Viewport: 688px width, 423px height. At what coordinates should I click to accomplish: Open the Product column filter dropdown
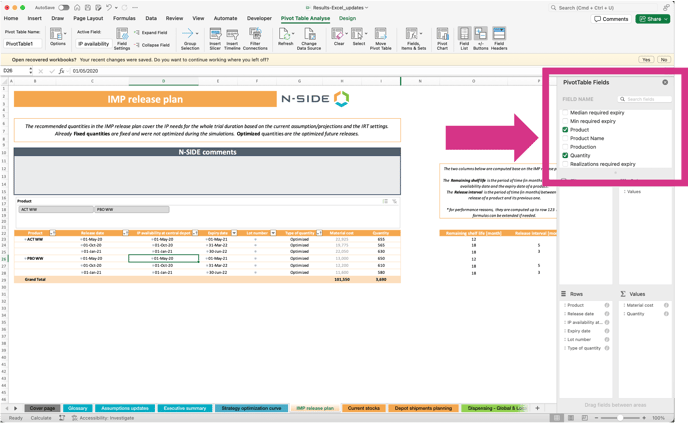coord(53,233)
